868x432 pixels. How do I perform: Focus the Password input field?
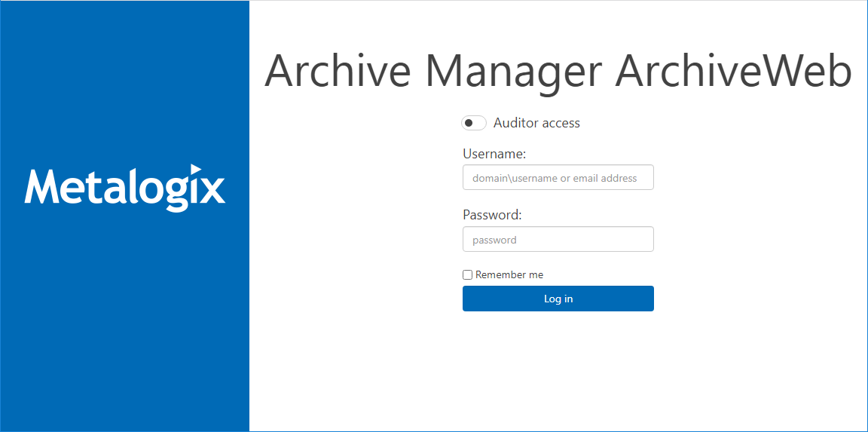(558, 239)
